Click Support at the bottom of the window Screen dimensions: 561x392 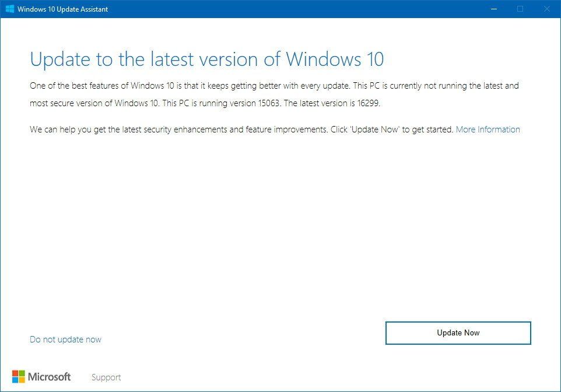[x=106, y=377]
